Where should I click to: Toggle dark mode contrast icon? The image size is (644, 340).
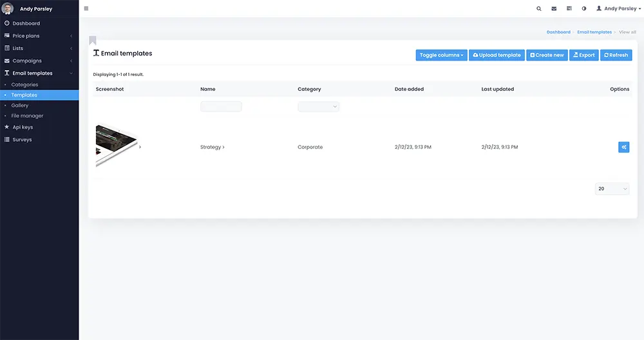pyautogui.click(x=584, y=8)
